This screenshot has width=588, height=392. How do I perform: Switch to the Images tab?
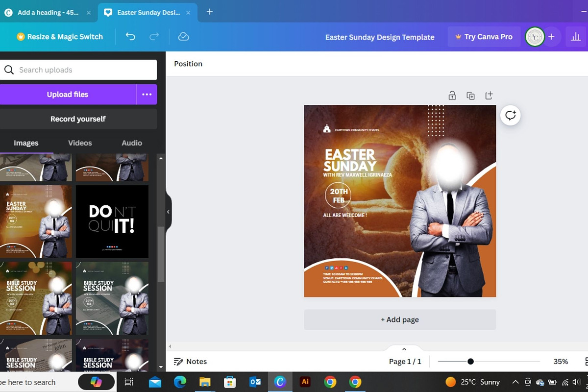tap(26, 143)
